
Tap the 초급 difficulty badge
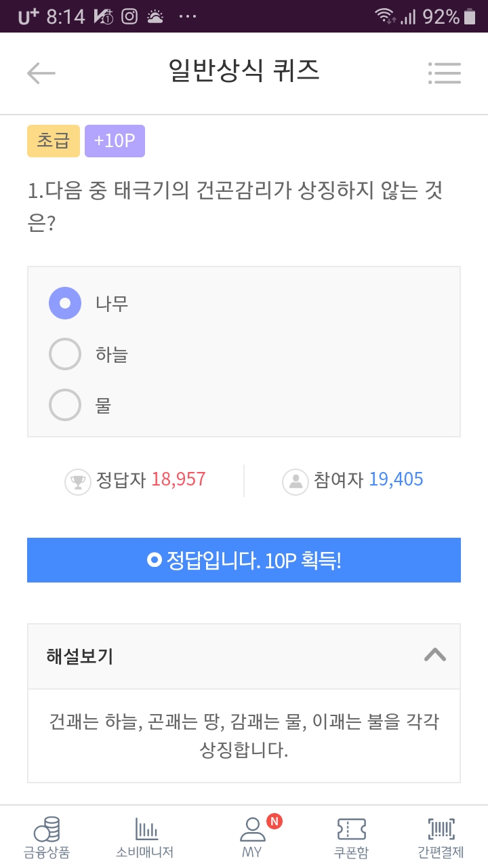tap(54, 141)
